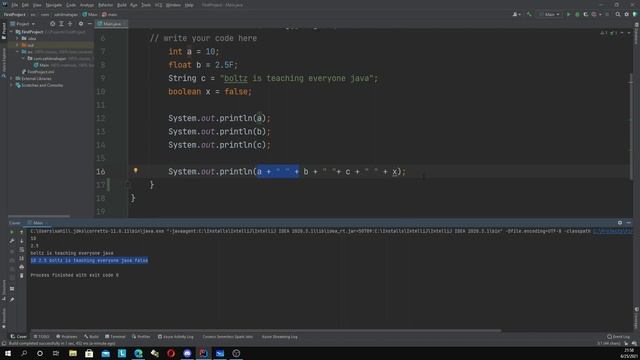Start debugging with the green bug icon
Screen dimensions: 640x360
[x=577, y=14]
